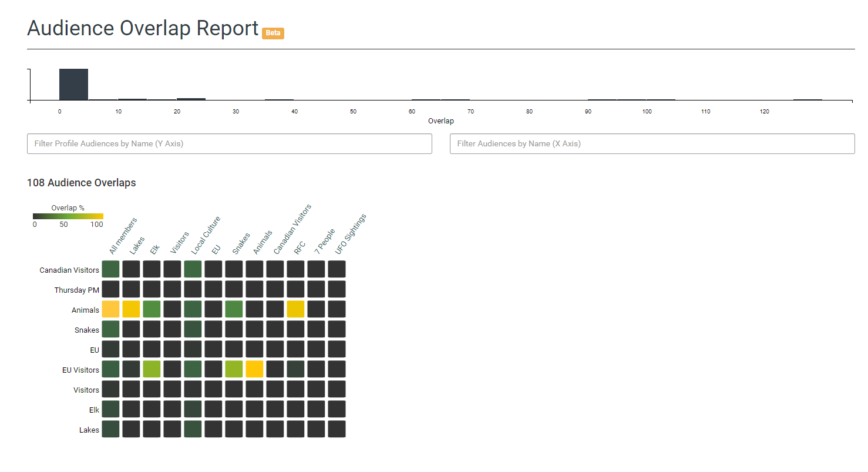Select the Animals row, Snakes column cell
The width and height of the screenshot is (868, 472).
click(x=234, y=309)
